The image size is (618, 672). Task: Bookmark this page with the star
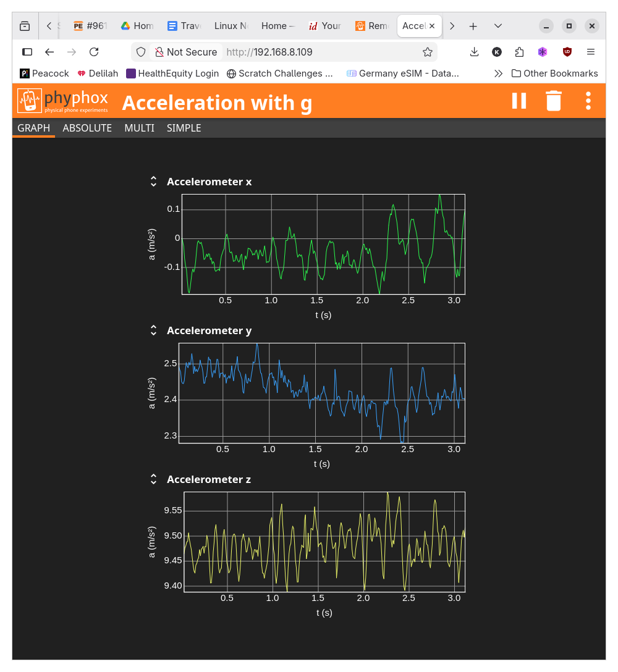(x=427, y=52)
